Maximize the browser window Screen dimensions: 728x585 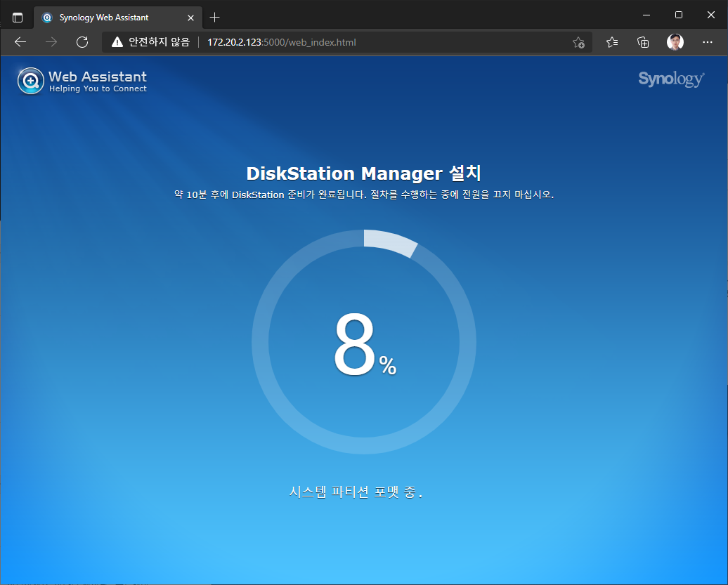pos(679,15)
